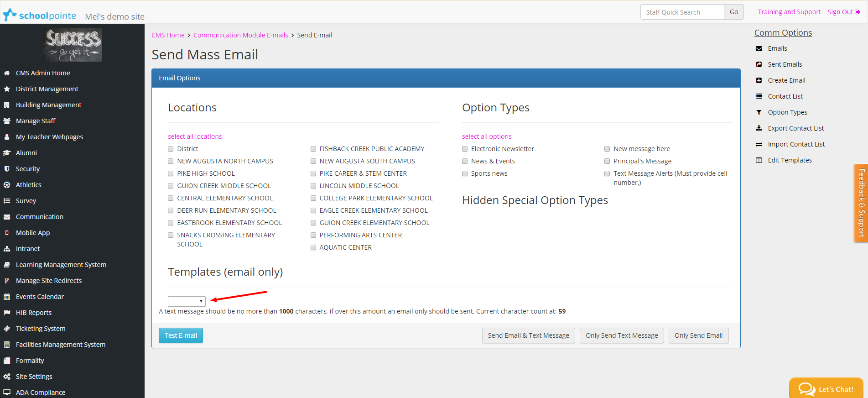This screenshot has width=868, height=398.
Task: Click the Communication Module E-mails breadcrumb
Action: click(x=240, y=35)
